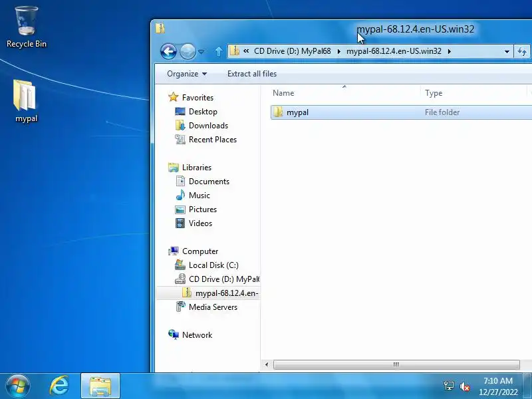532x399 pixels.
Task: Select the mypal zip folder on desktop
Action: click(26, 101)
